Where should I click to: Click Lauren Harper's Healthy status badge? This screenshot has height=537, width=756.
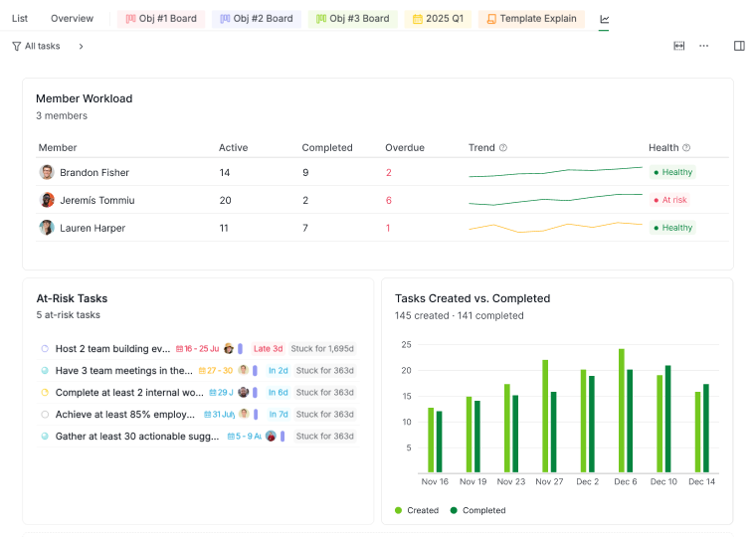tap(672, 228)
